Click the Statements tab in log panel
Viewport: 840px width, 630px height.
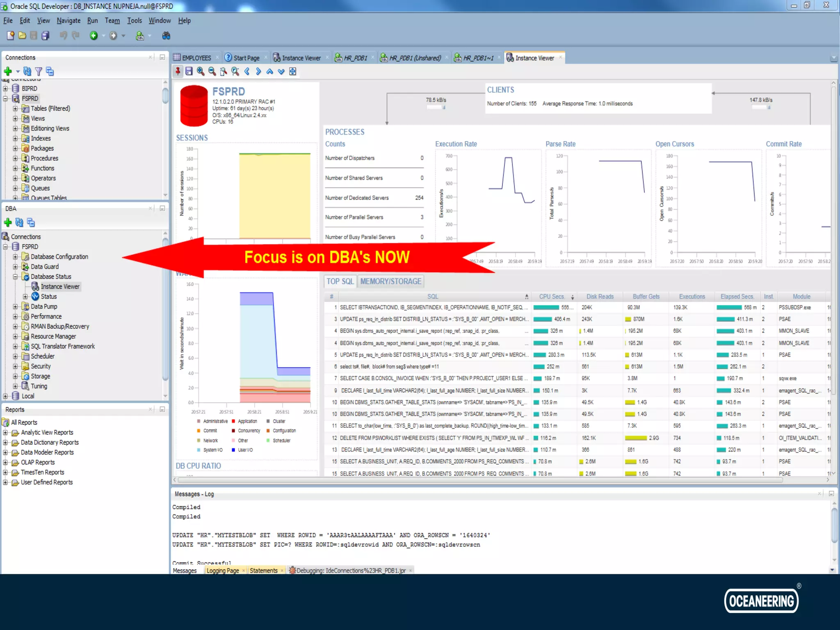(x=263, y=571)
